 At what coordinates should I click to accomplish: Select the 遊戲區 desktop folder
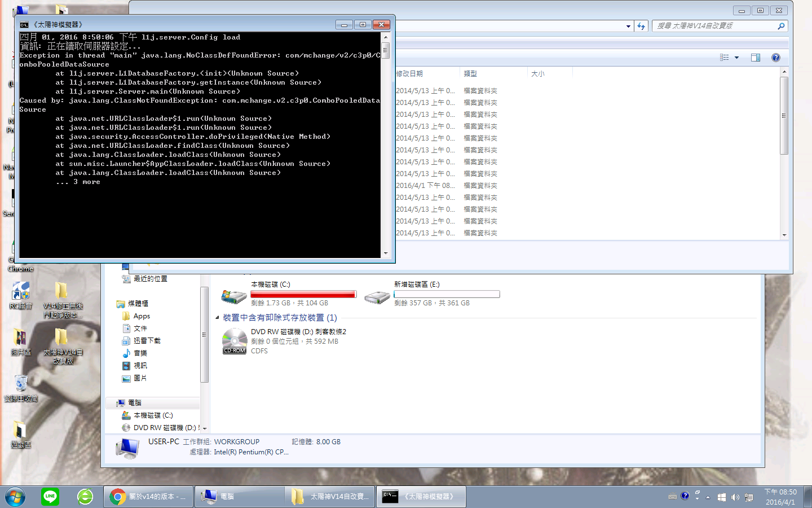pos(20,434)
